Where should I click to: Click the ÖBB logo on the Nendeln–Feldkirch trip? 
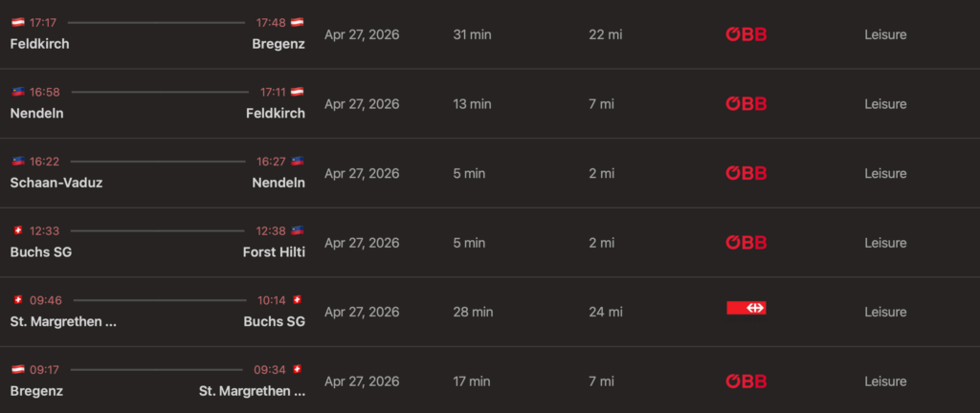(746, 104)
